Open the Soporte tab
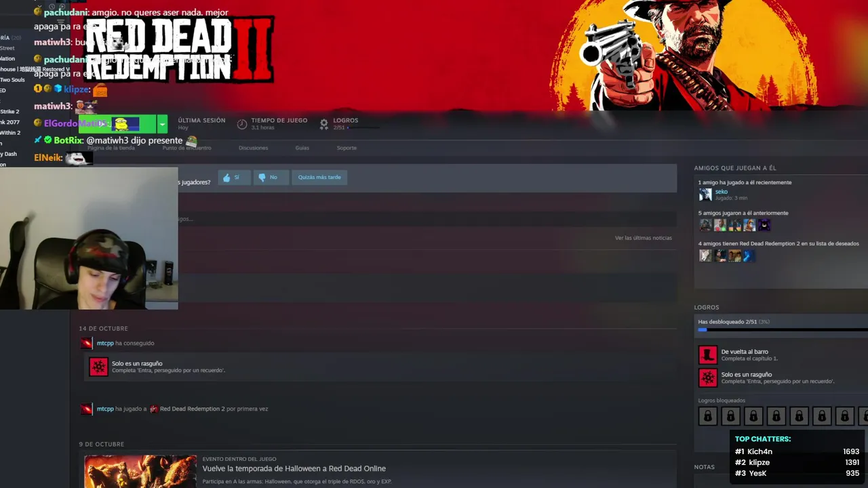 click(x=347, y=148)
